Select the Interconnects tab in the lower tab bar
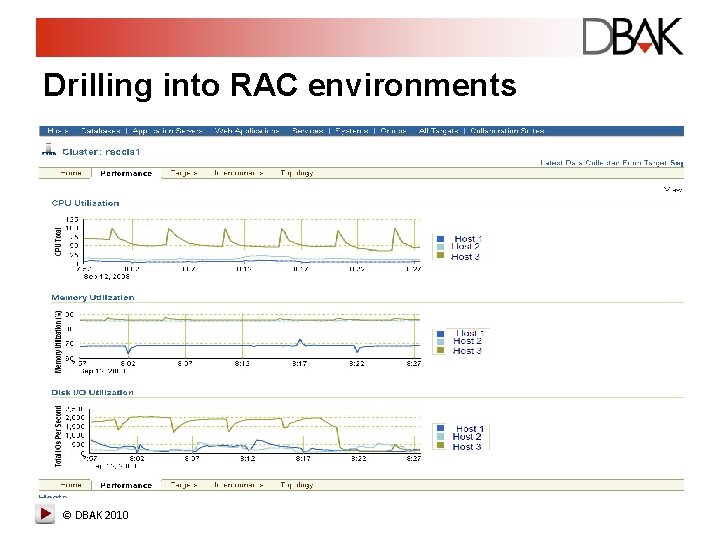This screenshot has height=540, width=720. click(x=238, y=485)
